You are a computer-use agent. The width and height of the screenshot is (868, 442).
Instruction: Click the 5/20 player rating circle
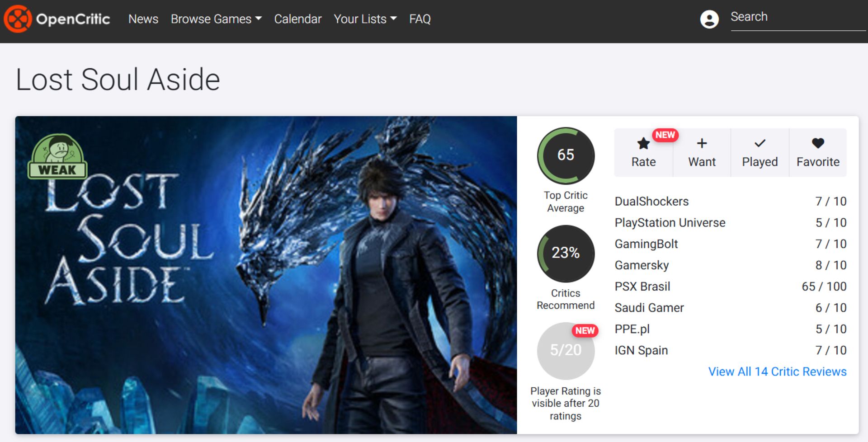[x=566, y=351]
